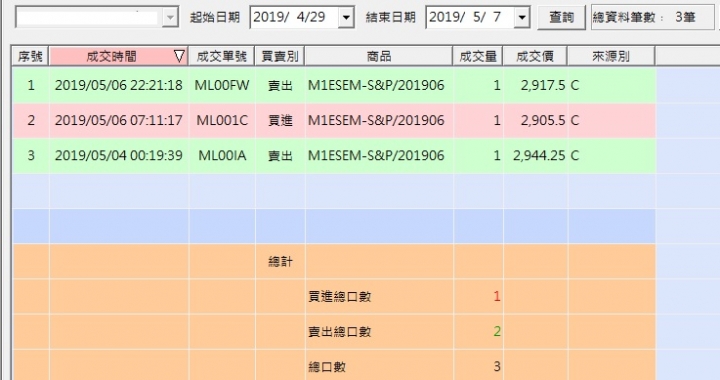
Task: Click 賣出 in the ML00FW row
Action: pos(280,85)
